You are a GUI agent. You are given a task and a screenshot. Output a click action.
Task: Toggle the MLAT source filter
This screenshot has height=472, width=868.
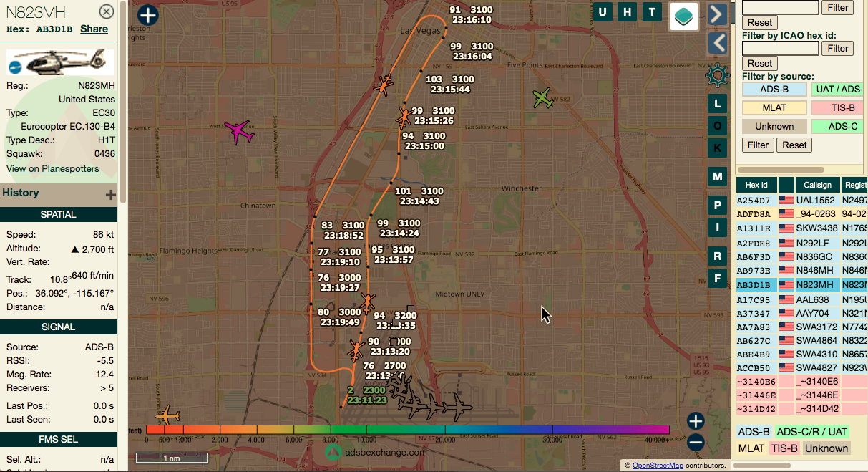[774, 107]
